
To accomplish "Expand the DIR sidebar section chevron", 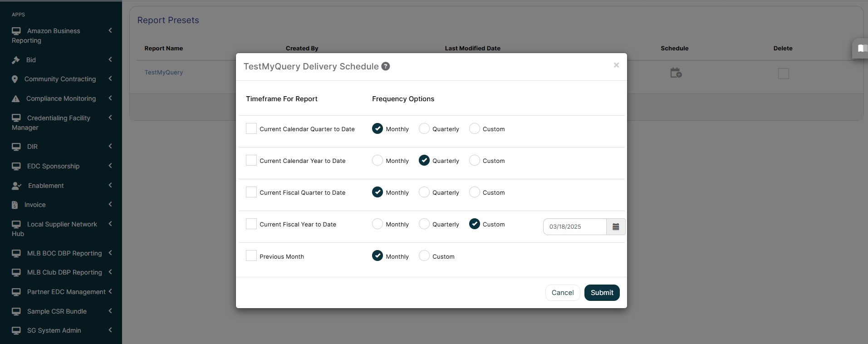I will click(x=110, y=146).
